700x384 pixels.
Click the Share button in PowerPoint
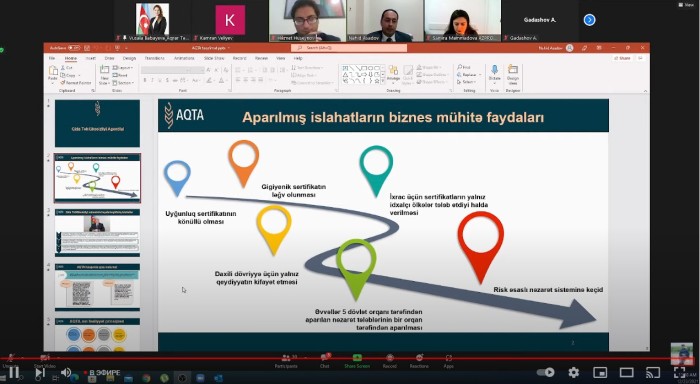(622, 58)
